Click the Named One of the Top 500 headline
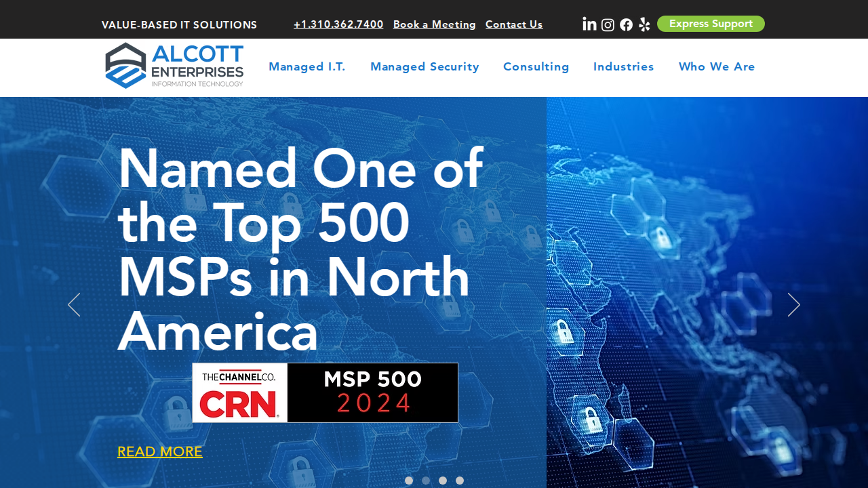The image size is (868, 488). pos(300,249)
